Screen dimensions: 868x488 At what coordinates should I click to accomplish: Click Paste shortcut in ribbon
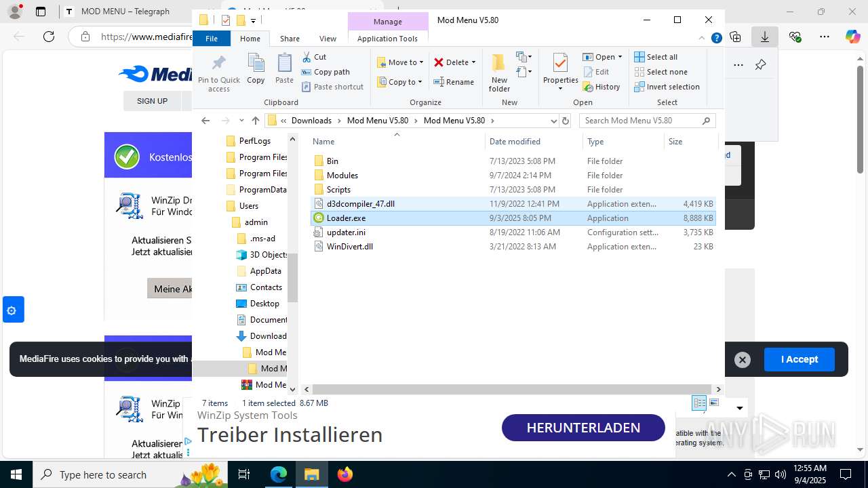[333, 87]
